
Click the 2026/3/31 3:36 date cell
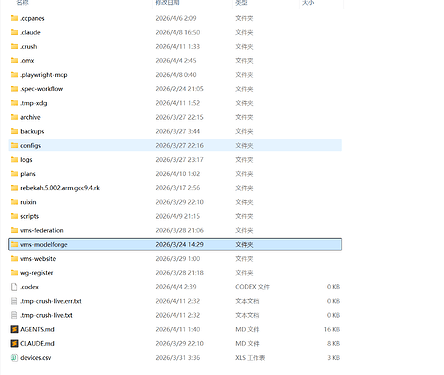point(178,358)
